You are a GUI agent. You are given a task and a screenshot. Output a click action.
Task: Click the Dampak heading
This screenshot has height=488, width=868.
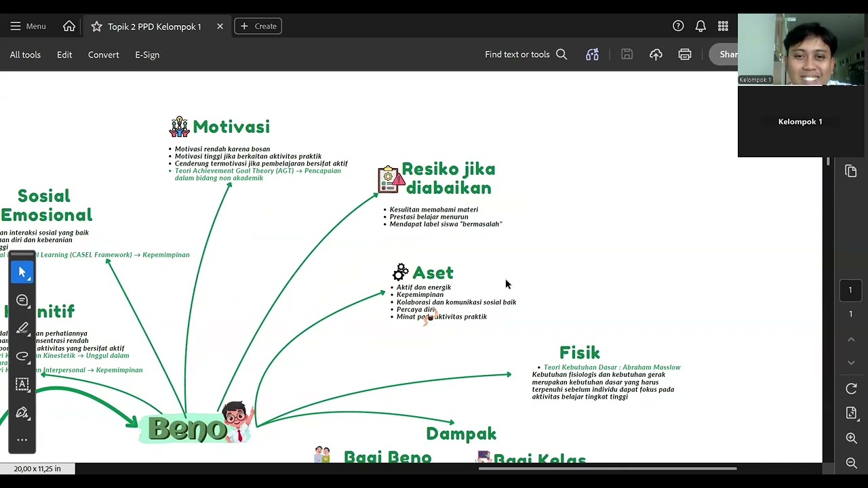(x=461, y=434)
